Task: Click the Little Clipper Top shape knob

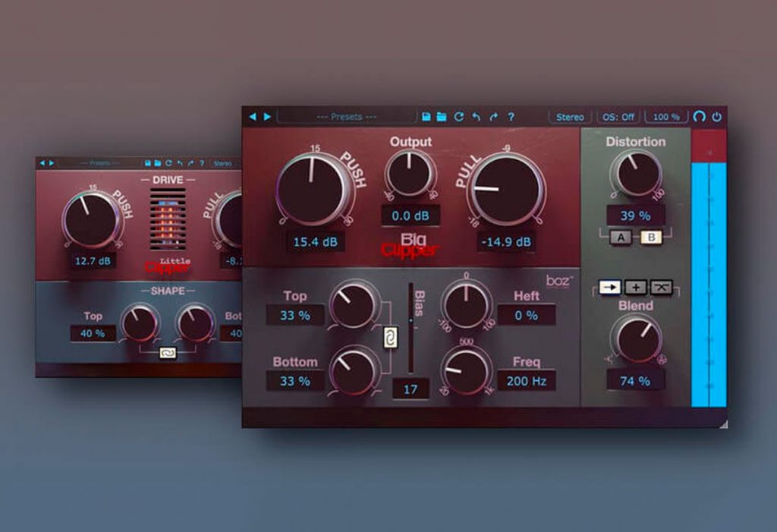Action: (x=140, y=323)
